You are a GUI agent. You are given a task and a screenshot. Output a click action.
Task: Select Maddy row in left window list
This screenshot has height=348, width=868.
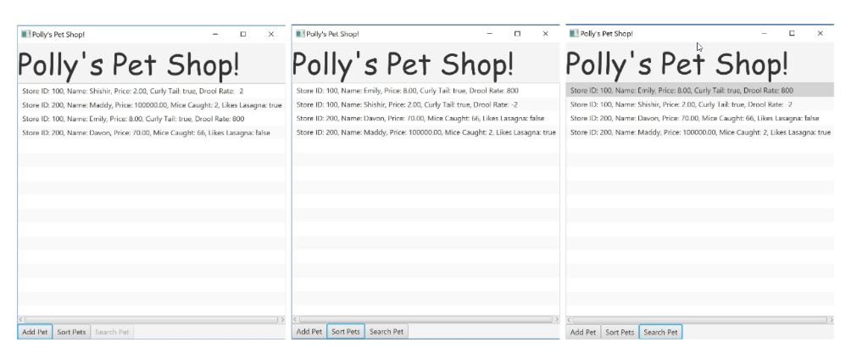click(152, 104)
